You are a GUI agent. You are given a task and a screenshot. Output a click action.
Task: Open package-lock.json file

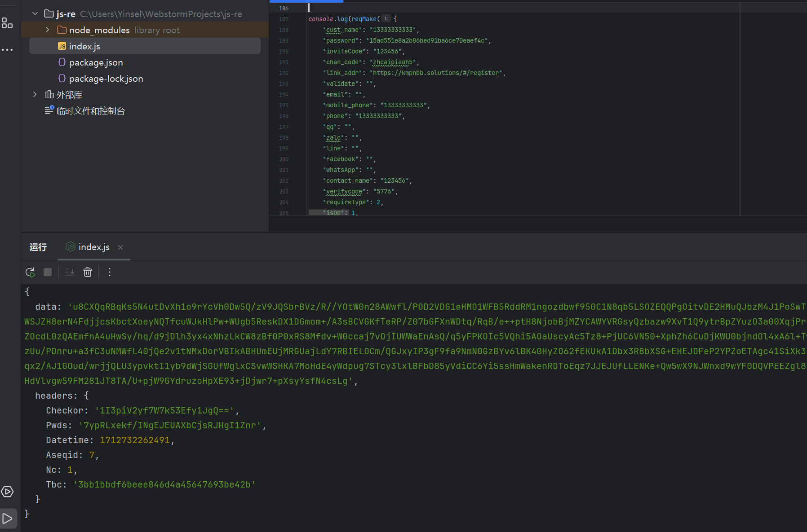point(106,79)
